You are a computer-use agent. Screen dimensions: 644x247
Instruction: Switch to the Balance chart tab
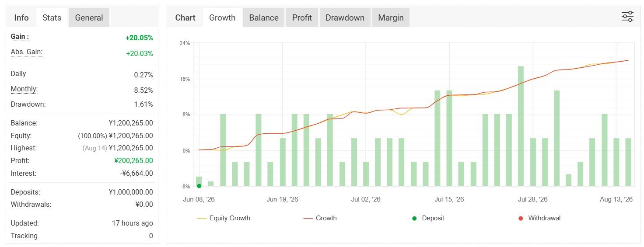[x=264, y=18]
